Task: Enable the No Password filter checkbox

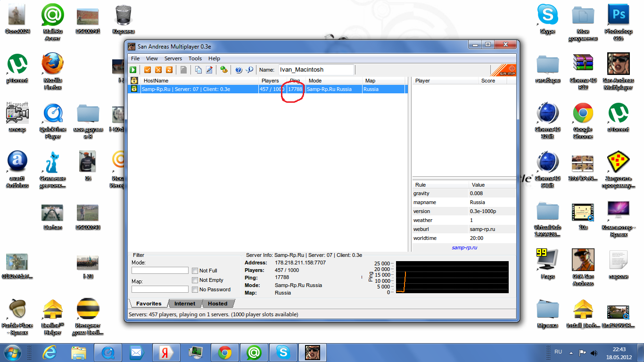Action: coord(195,289)
